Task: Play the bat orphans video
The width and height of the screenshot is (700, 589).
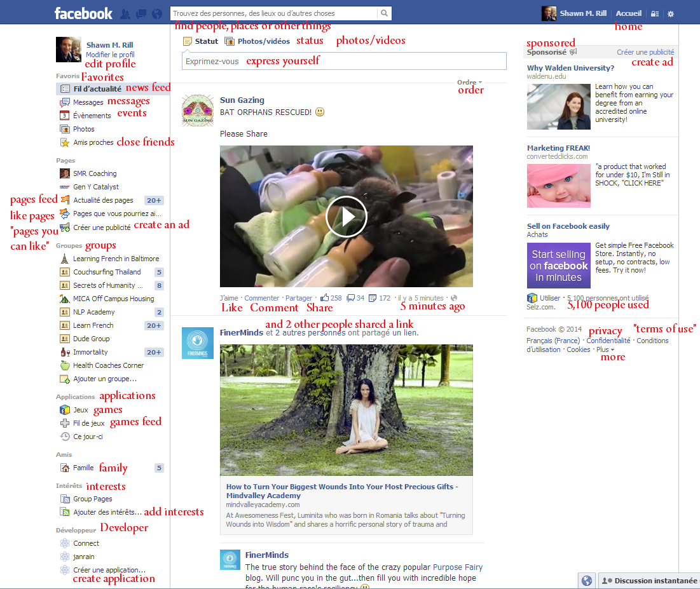Action: point(347,217)
